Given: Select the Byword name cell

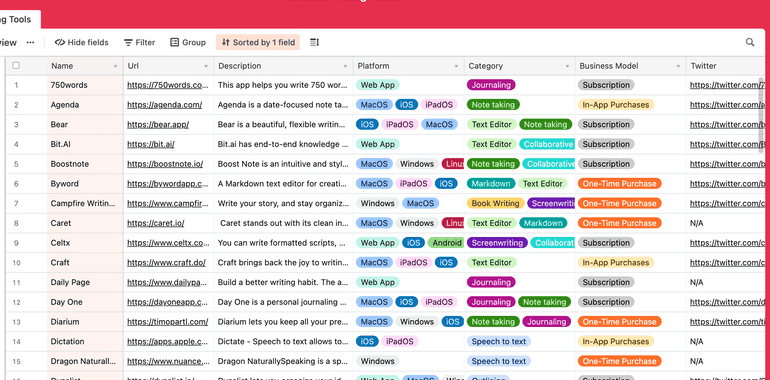Looking at the screenshot, I should pyautogui.click(x=85, y=184).
